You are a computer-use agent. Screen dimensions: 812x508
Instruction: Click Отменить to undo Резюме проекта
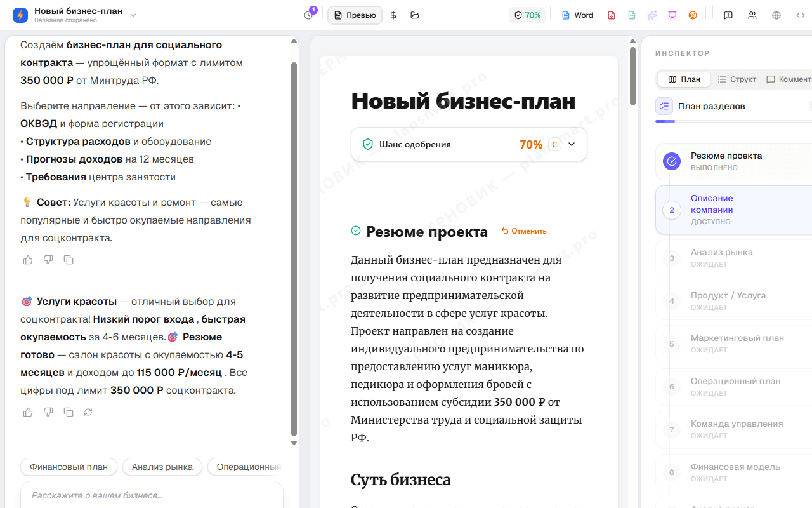[524, 231]
